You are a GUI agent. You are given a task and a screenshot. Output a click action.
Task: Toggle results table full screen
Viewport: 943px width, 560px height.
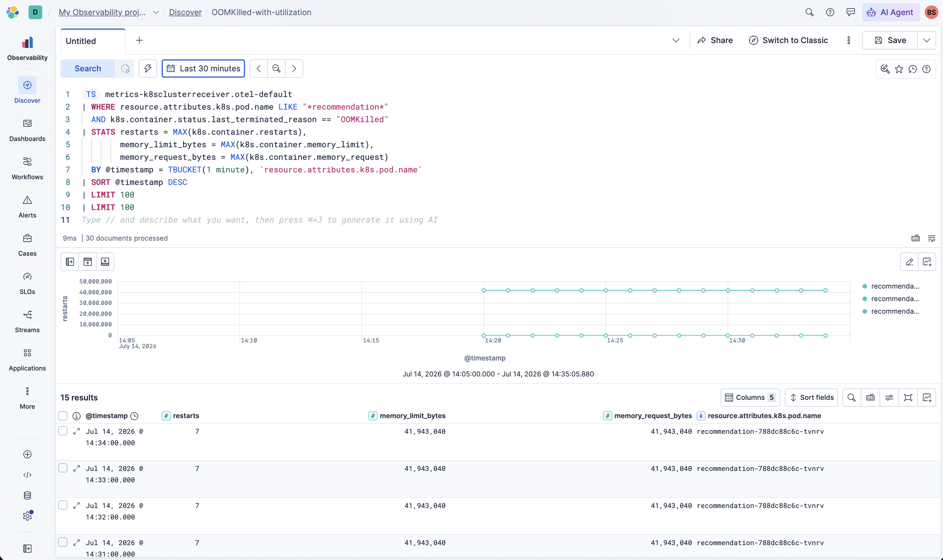click(908, 397)
